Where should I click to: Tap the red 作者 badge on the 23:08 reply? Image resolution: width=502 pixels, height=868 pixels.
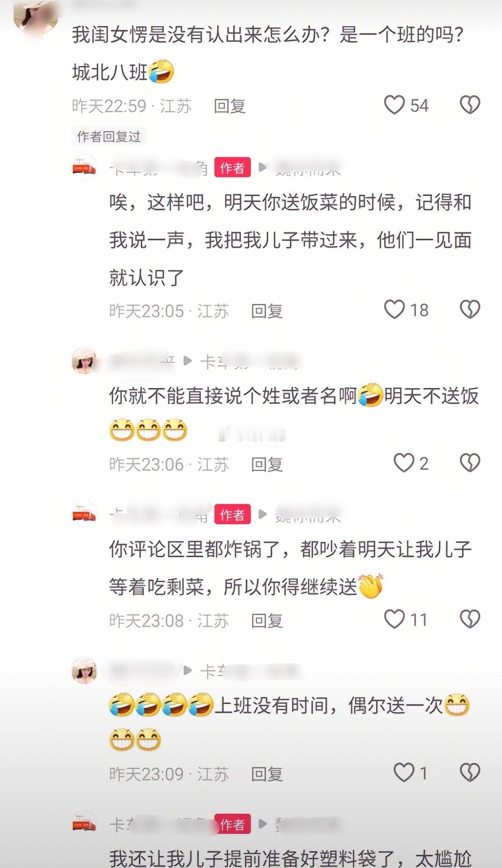click(233, 515)
